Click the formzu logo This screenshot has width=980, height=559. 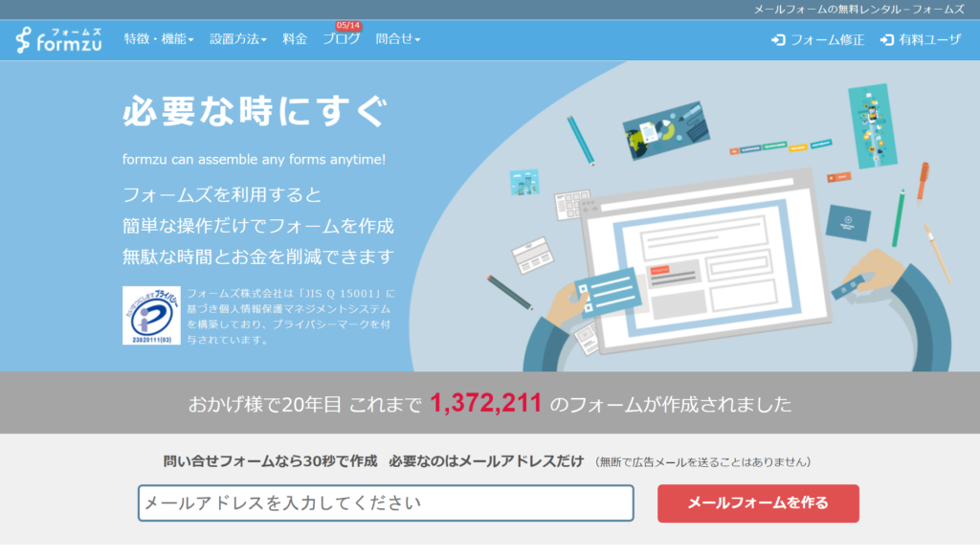tap(58, 40)
